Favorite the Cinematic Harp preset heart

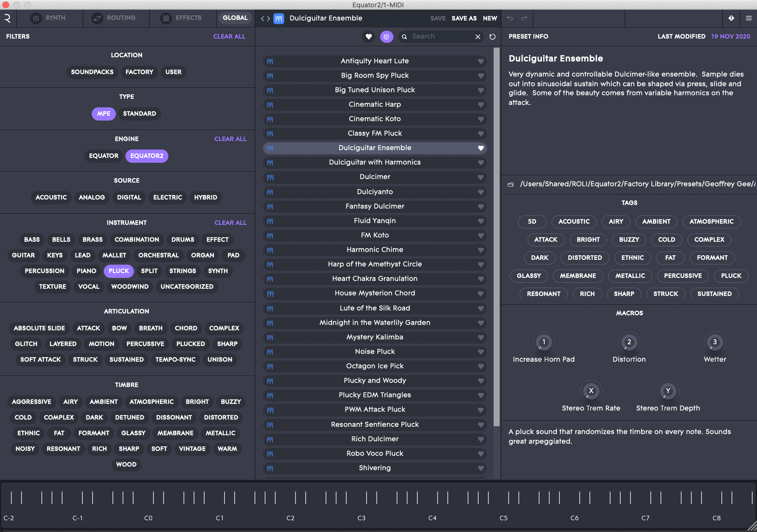481,105
